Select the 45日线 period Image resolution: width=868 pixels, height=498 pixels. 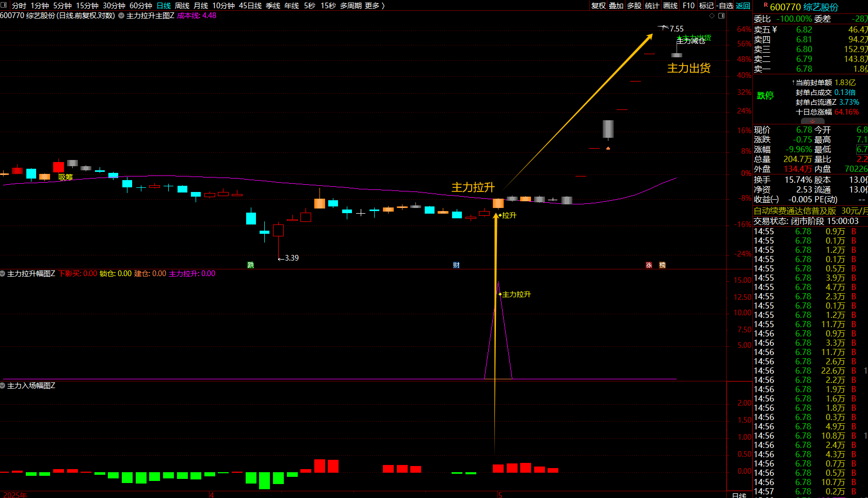tap(250, 6)
